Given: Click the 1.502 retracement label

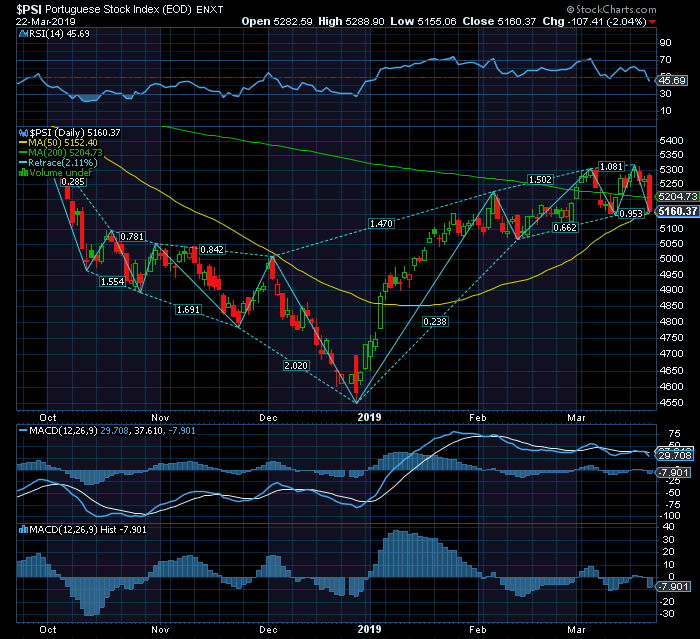Looking at the screenshot, I should tap(540, 180).
